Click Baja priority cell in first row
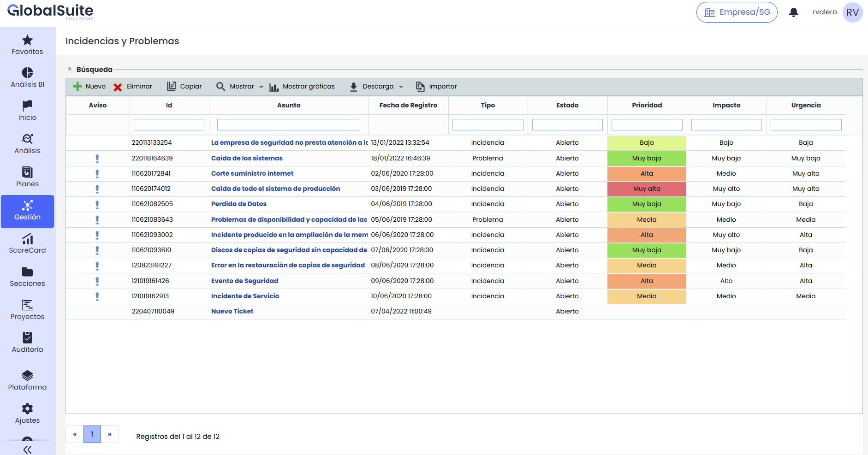This screenshot has width=868, height=455. 647,143
